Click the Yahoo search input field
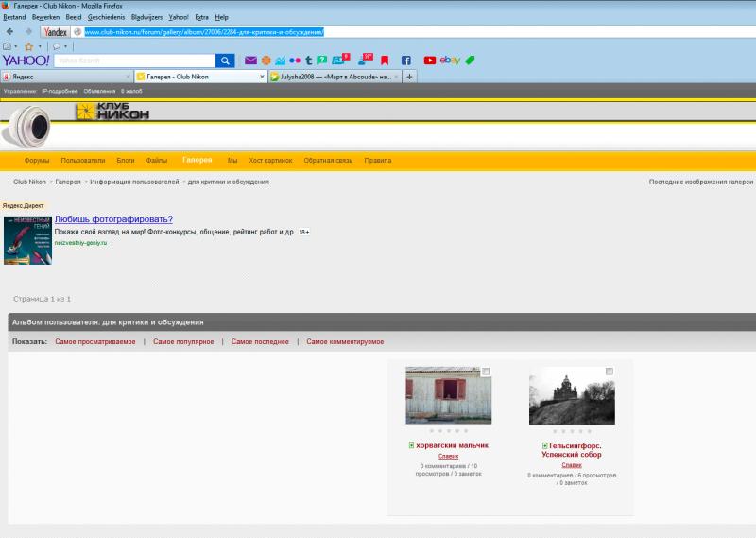756x538 pixels. [x=134, y=61]
